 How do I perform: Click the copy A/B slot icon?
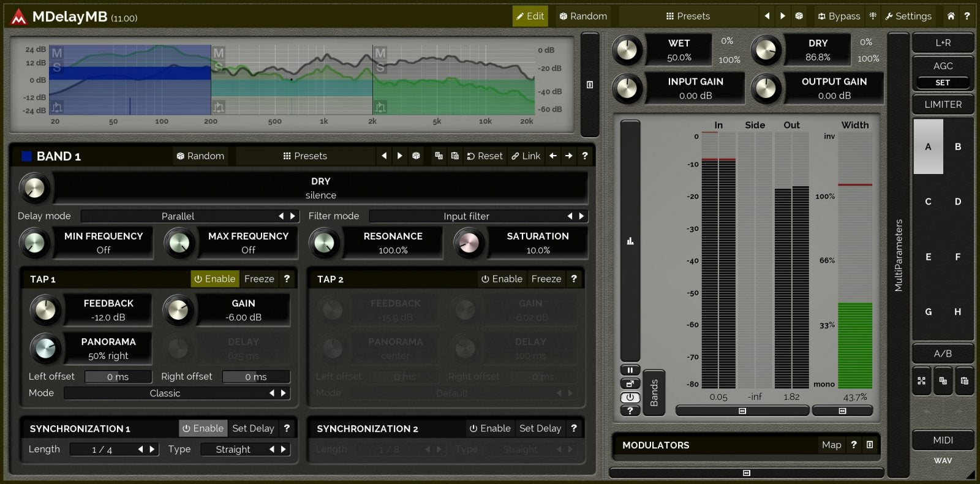(943, 380)
